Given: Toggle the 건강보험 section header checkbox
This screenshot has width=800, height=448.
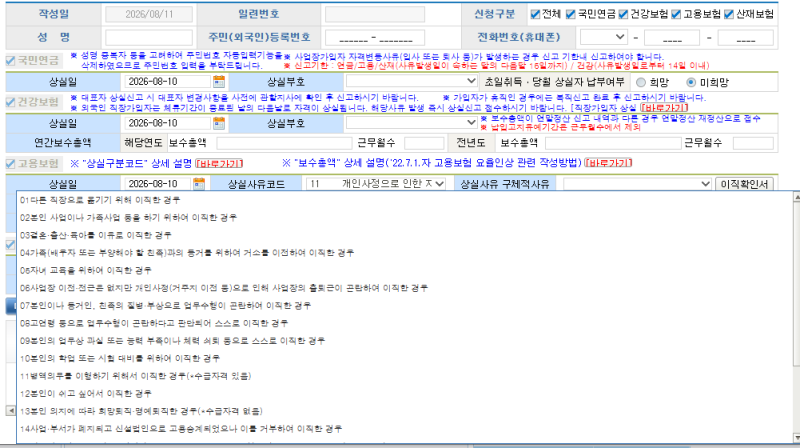Looking at the screenshot, I should pyautogui.click(x=11, y=102).
